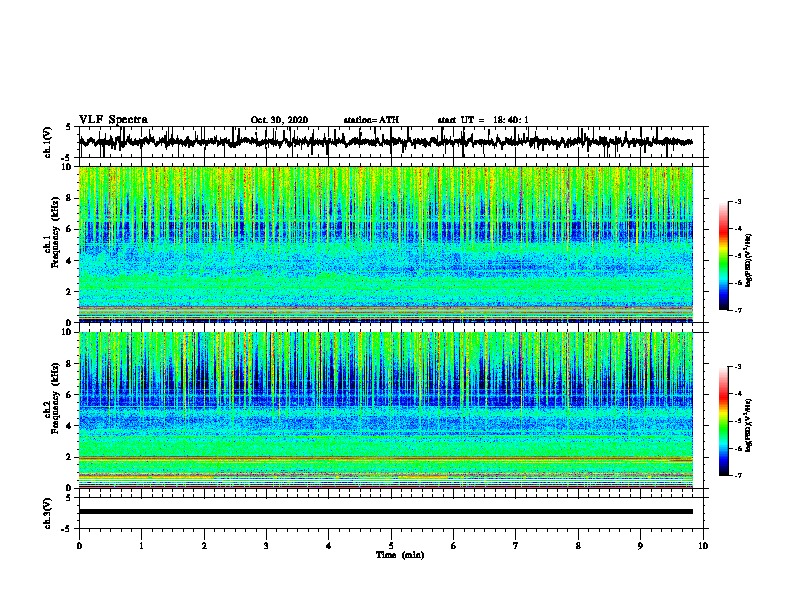The width and height of the screenshot is (792, 612).
Task: Select the date label "Oct. 30, 2020"
Action: coord(279,120)
